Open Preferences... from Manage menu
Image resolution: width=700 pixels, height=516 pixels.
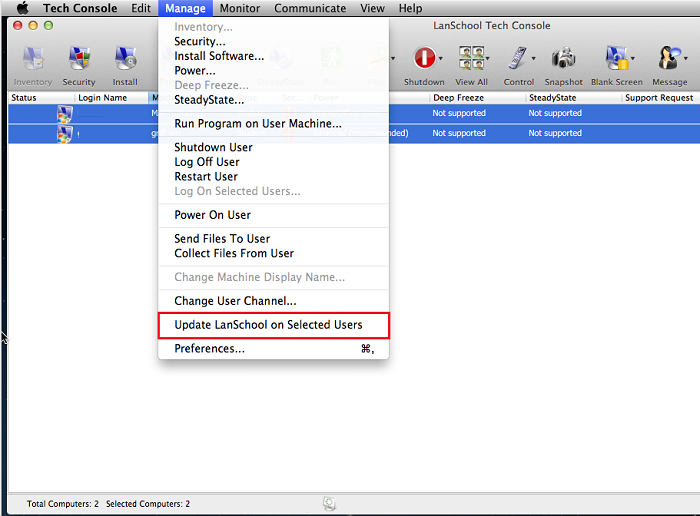click(x=273, y=349)
